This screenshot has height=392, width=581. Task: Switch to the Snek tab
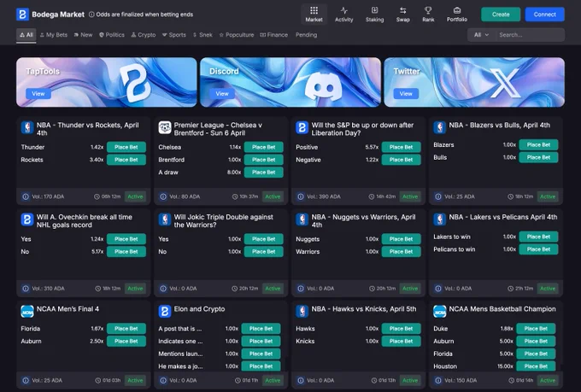tap(202, 35)
